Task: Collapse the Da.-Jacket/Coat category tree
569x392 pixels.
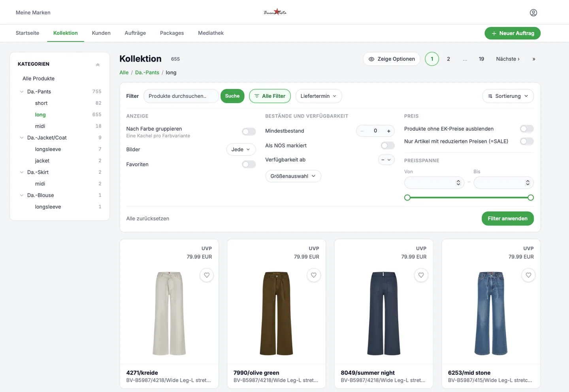Action: (22, 138)
